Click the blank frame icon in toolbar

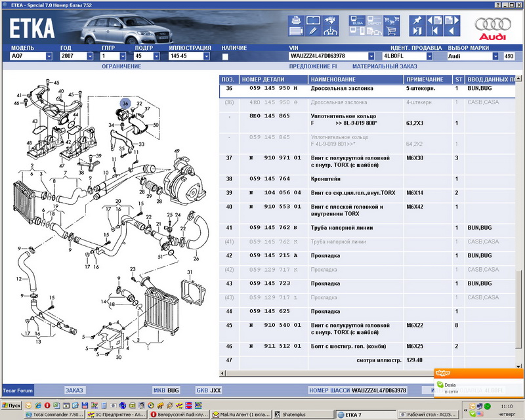tap(313, 20)
